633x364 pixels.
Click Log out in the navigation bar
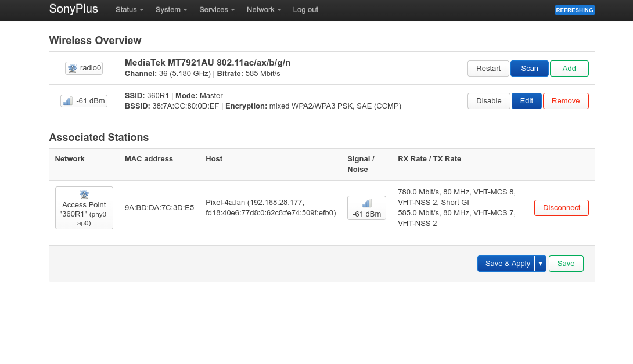(305, 10)
